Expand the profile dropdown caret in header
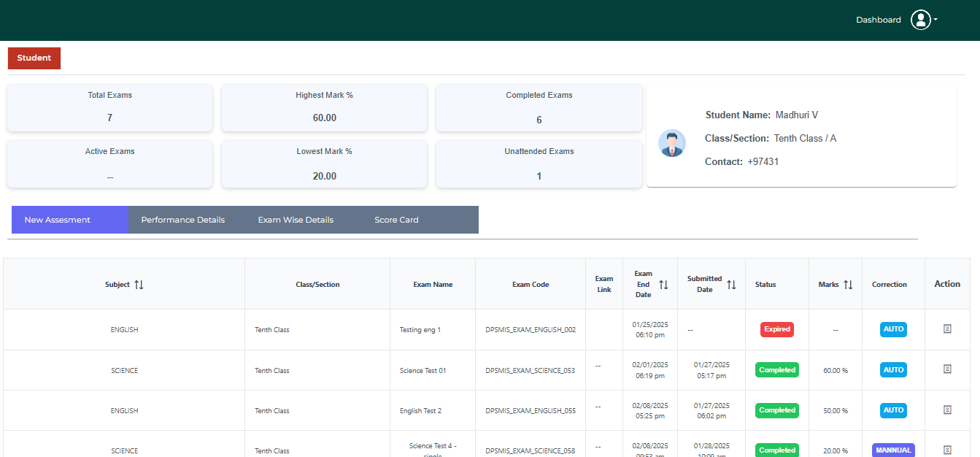This screenshot has height=457, width=980. [x=935, y=20]
